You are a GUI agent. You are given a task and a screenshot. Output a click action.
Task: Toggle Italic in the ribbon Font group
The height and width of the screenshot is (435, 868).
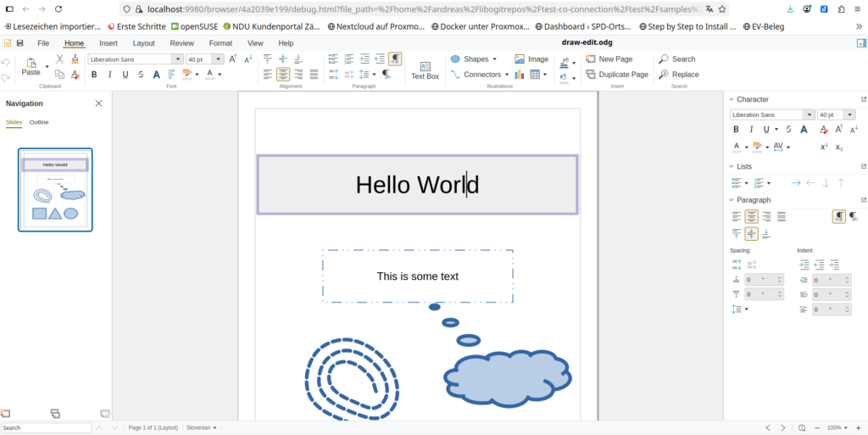[x=109, y=74]
